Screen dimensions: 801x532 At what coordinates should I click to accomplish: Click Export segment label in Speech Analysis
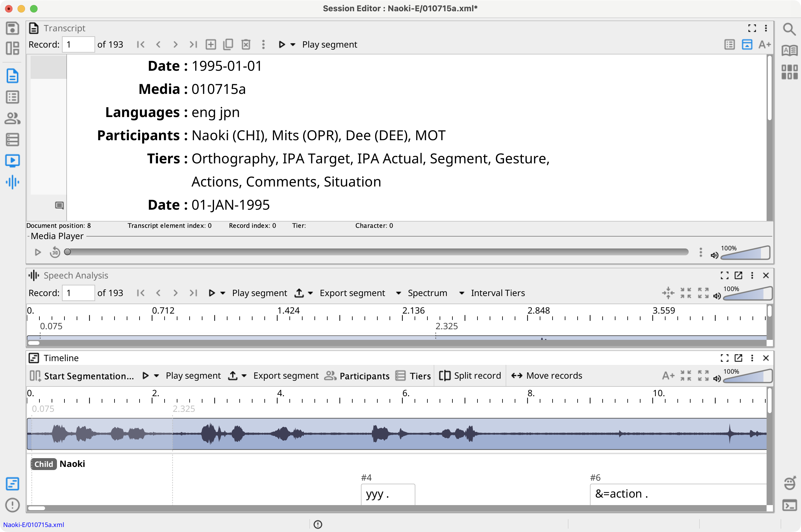click(x=352, y=293)
